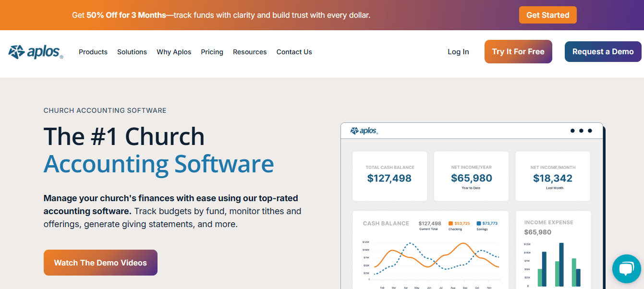Viewport: 644px width, 289px height.
Task: Click the Request a Demo button
Action: point(603,52)
